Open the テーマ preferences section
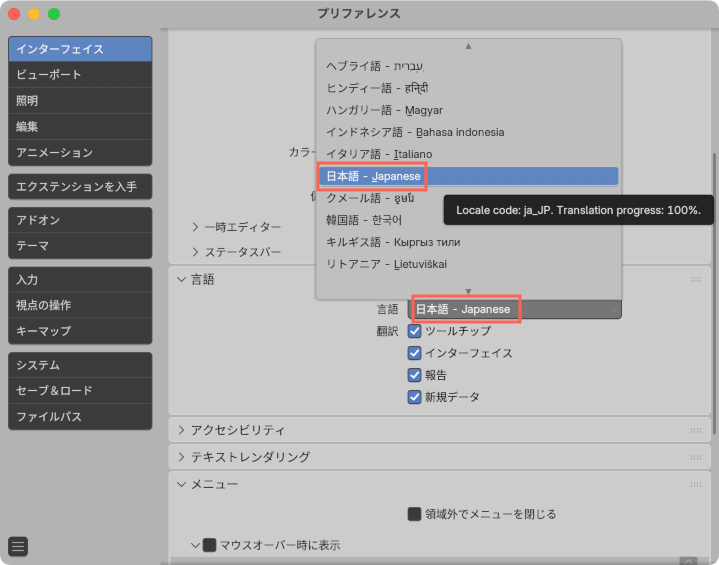 80,246
